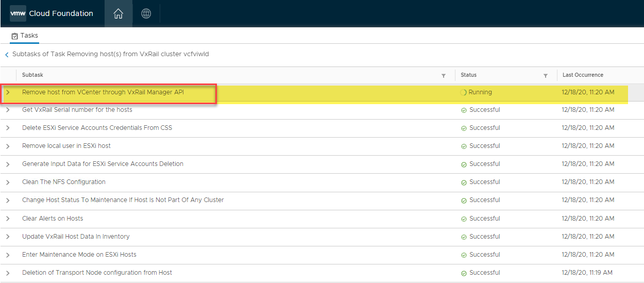Select Update VxRail Host Data In Inventory
This screenshot has height=283, width=644.
click(76, 237)
